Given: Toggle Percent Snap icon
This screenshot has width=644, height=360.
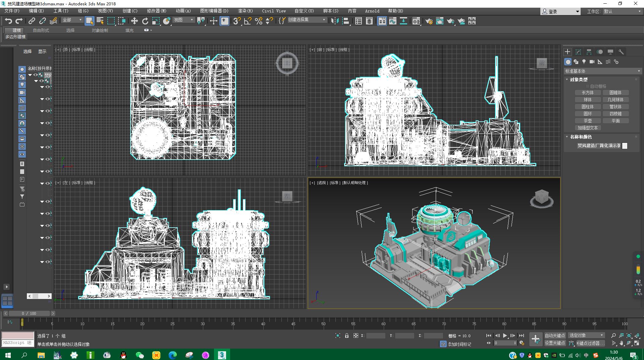Looking at the screenshot, I should coord(258,21).
